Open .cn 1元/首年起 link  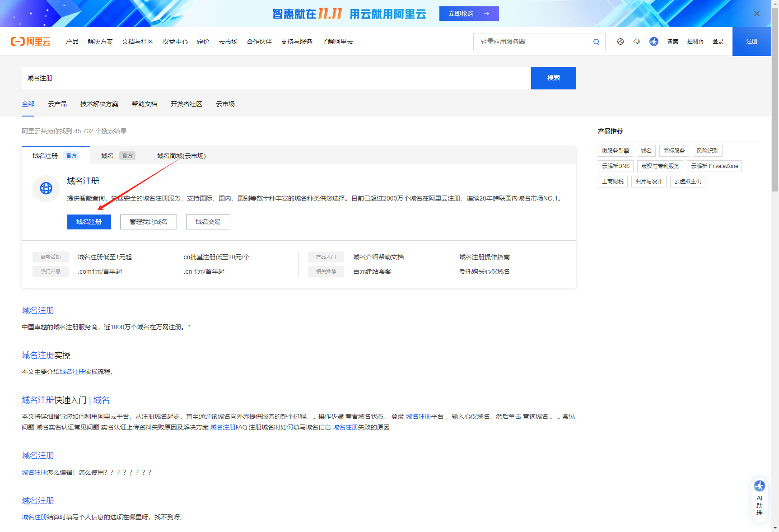pyautogui.click(x=204, y=271)
